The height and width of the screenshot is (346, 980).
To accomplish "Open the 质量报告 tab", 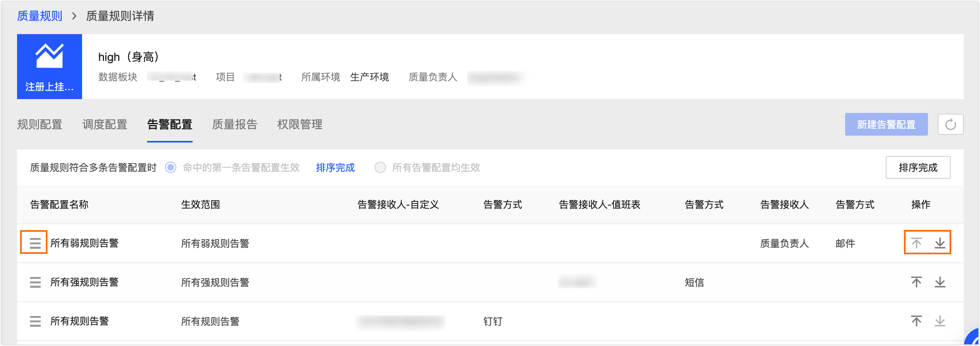I will [x=235, y=124].
